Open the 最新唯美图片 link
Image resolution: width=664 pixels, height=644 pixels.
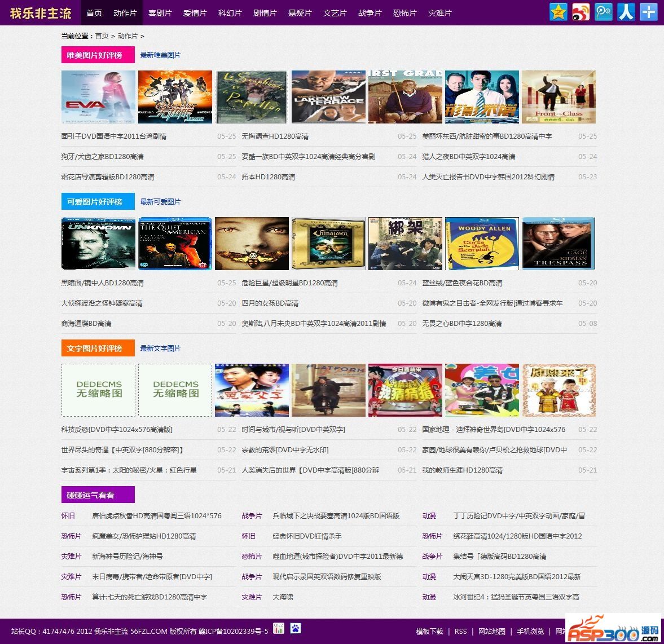pyautogui.click(x=160, y=55)
